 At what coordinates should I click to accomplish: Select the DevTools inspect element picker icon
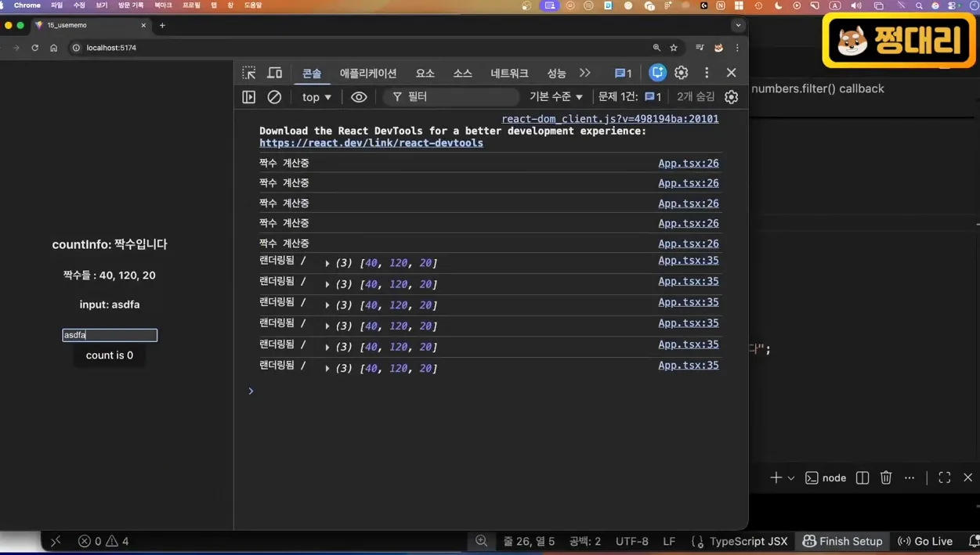point(249,73)
